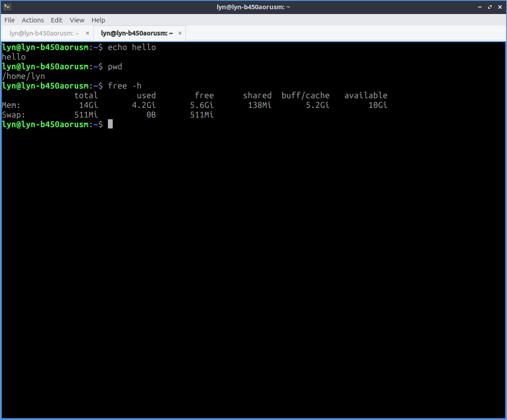Viewport: 507px width, 420px height.
Task: Click the window title text in title bar
Action: point(253,7)
